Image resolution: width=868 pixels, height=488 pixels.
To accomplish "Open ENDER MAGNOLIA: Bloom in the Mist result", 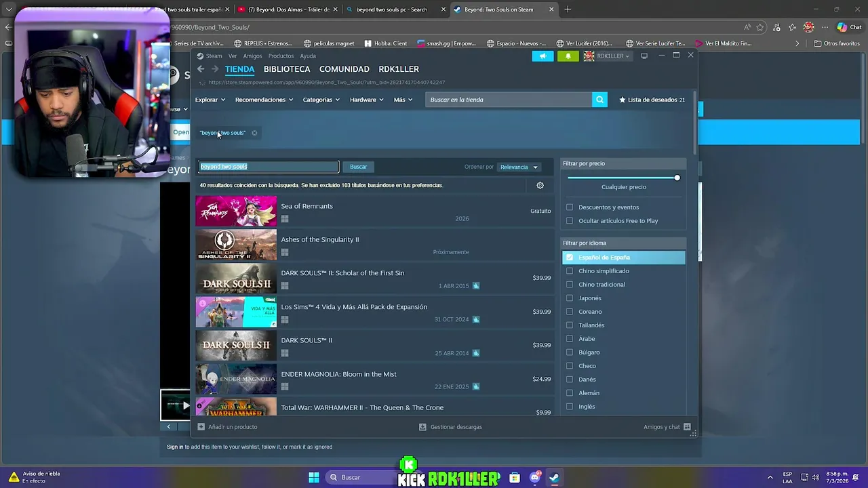I will click(x=374, y=379).
